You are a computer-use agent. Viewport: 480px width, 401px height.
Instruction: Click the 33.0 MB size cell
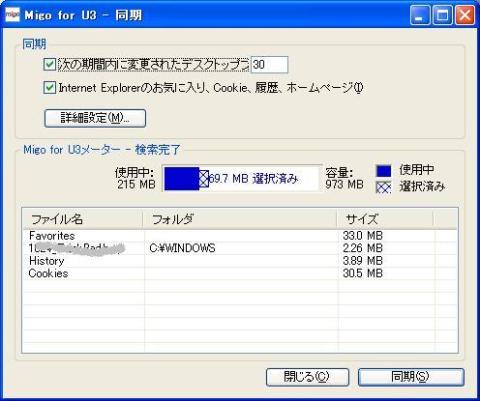click(x=363, y=236)
